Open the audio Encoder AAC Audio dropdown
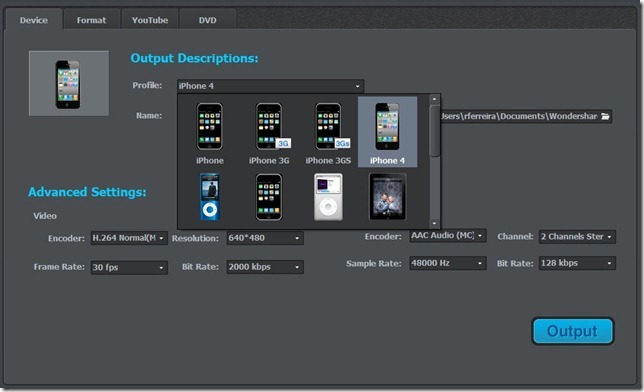 coord(448,236)
